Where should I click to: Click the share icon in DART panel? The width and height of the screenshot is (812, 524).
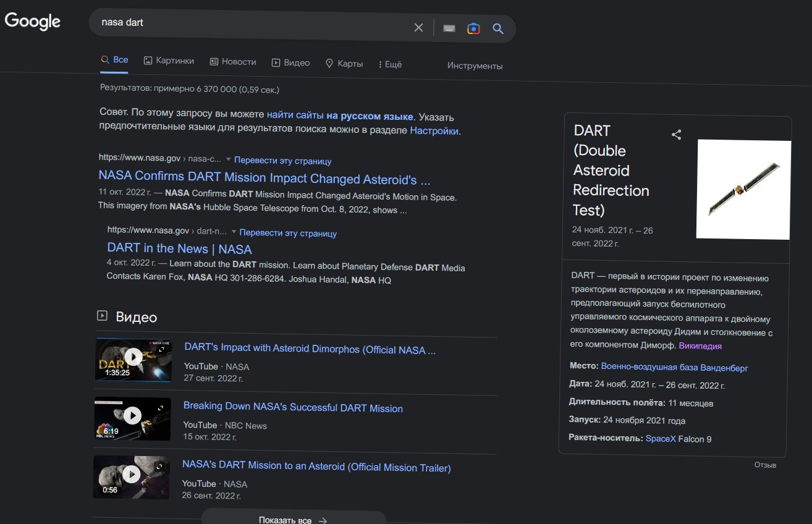pos(676,135)
